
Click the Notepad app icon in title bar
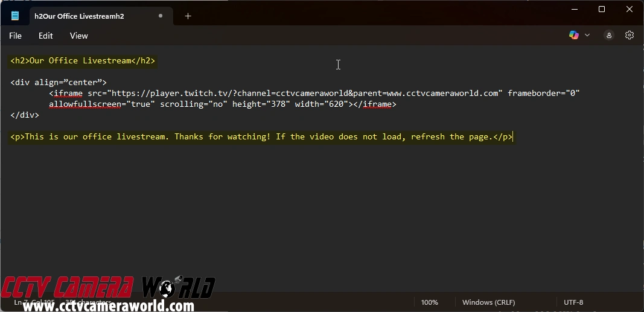(15, 16)
